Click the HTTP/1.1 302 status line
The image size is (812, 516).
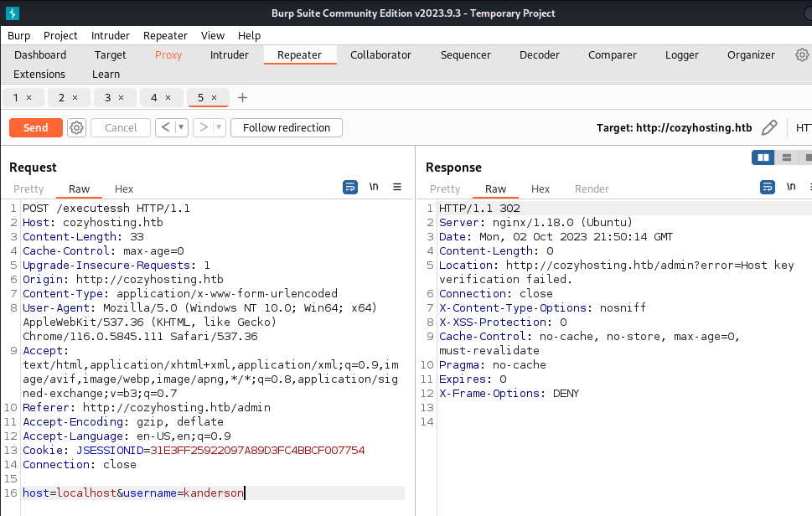[x=479, y=208]
